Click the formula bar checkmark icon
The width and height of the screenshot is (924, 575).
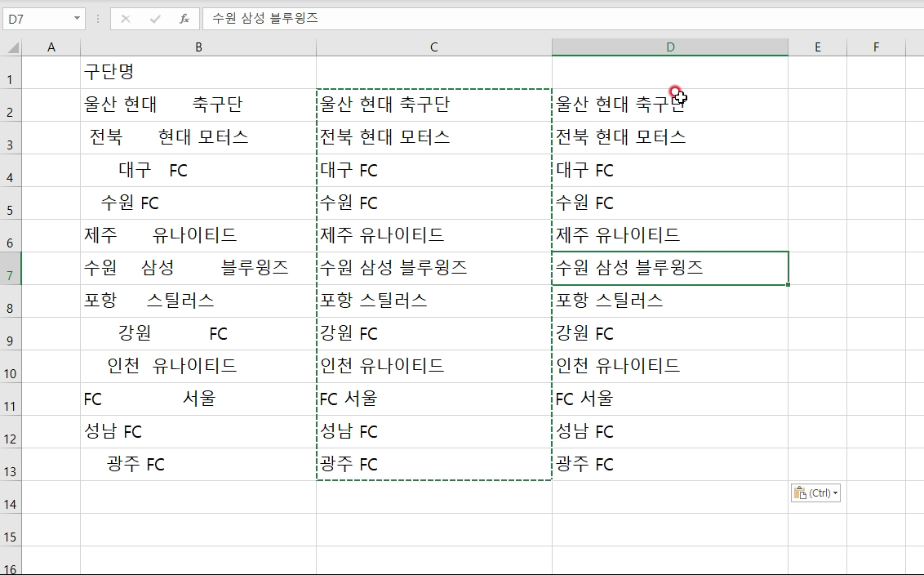tap(155, 19)
